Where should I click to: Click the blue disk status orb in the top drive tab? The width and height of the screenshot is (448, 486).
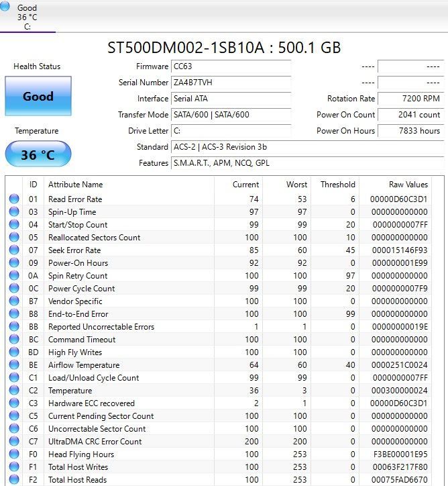(x=5, y=6)
